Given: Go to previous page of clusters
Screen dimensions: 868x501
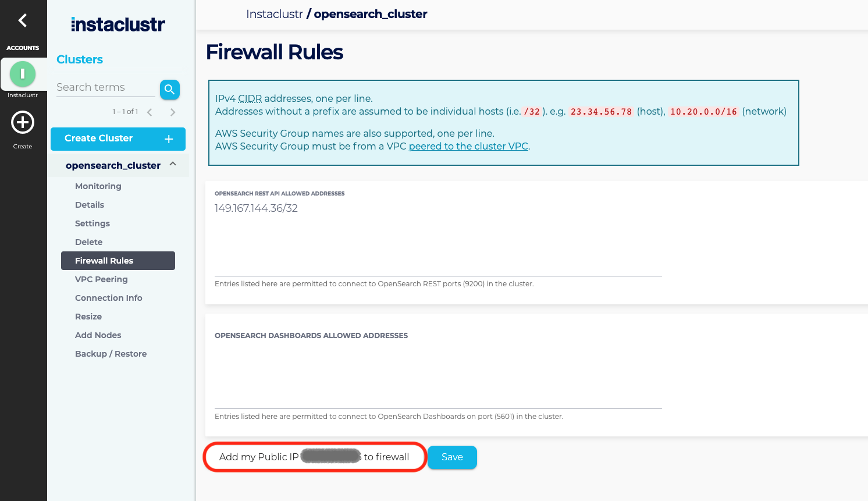Looking at the screenshot, I should point(150,112).
